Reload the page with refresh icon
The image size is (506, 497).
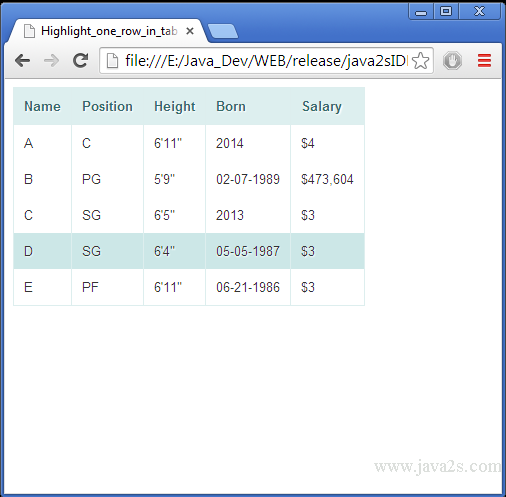coord(80,60)
